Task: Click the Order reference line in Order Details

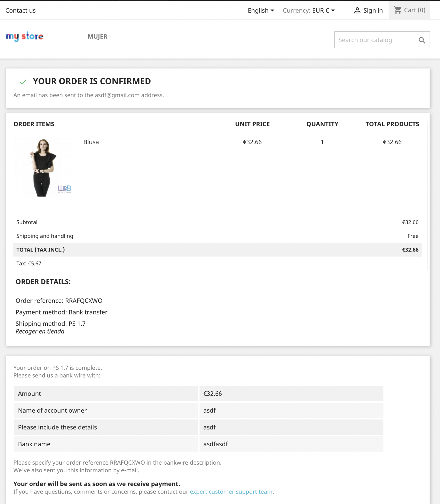Action: [x=59, y=301]
